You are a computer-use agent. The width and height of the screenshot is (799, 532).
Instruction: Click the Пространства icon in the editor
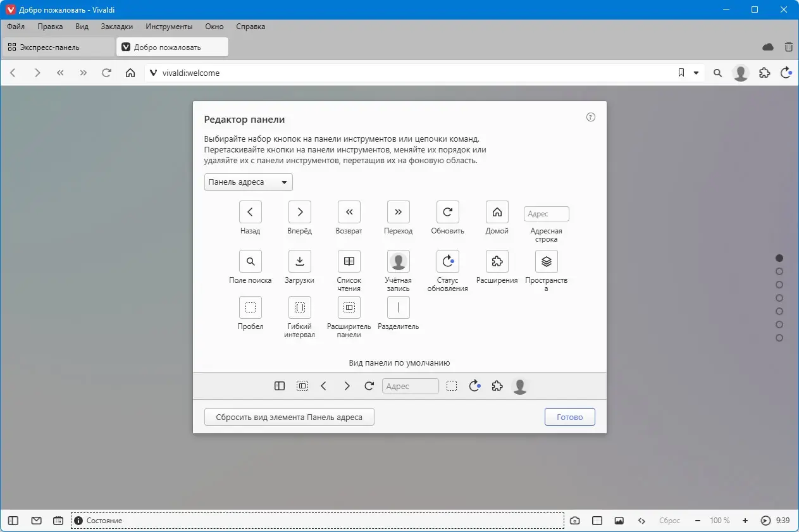click(x=545, y=261)
